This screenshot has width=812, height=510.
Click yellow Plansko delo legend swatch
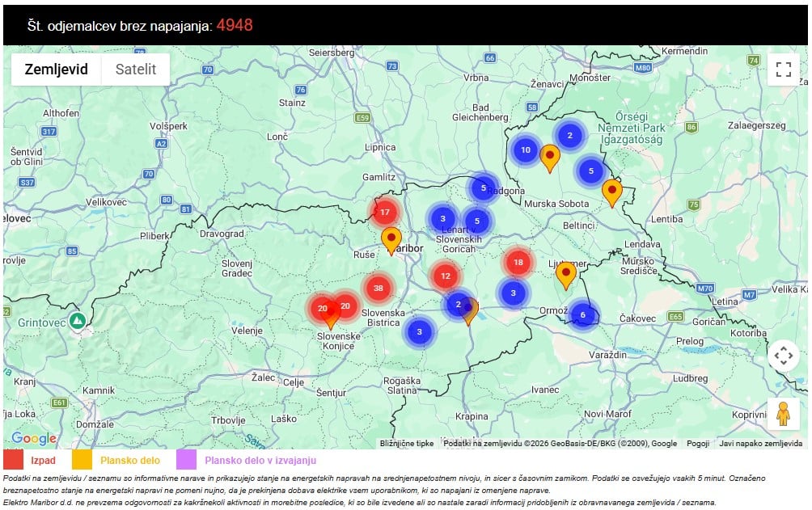coord(82,461)
